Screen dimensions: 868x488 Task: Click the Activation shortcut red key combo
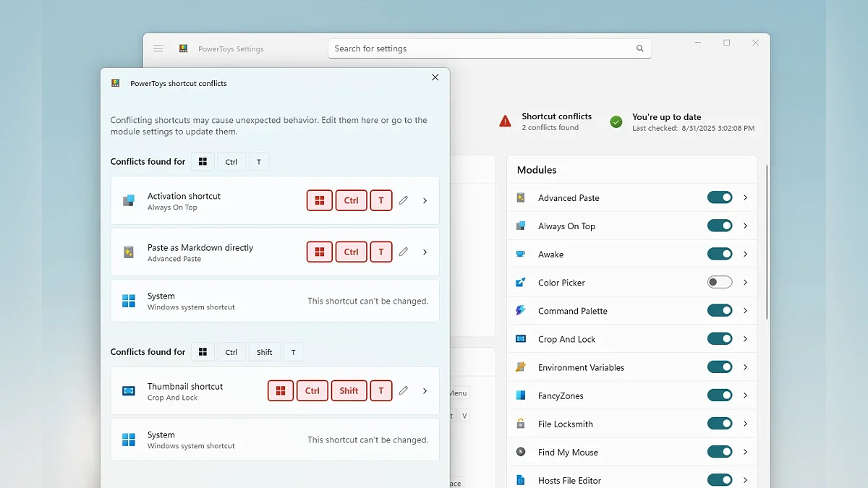click(349, 200)
